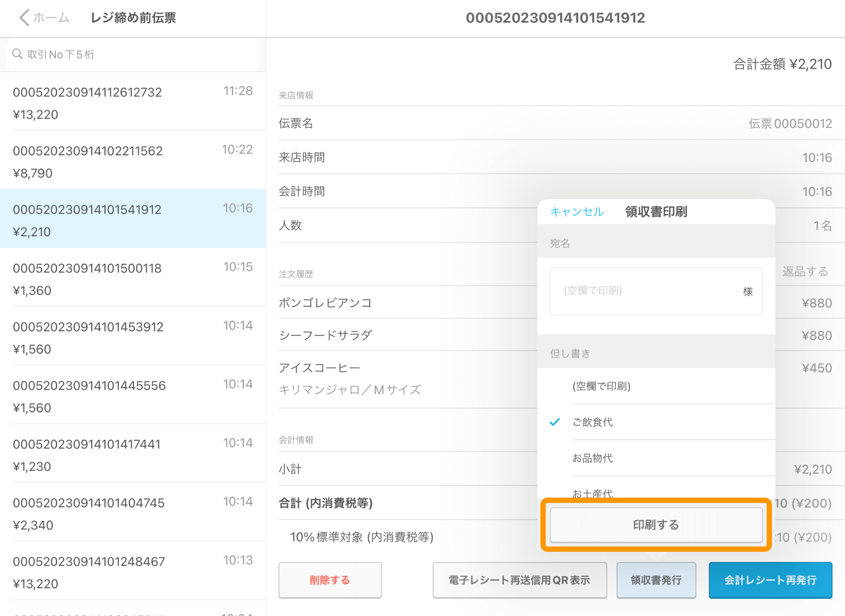The height and width of the screenshot is (616, 845).
Task: Select transaction 00052023091410140​4745
Action: [x=132, y=512]
